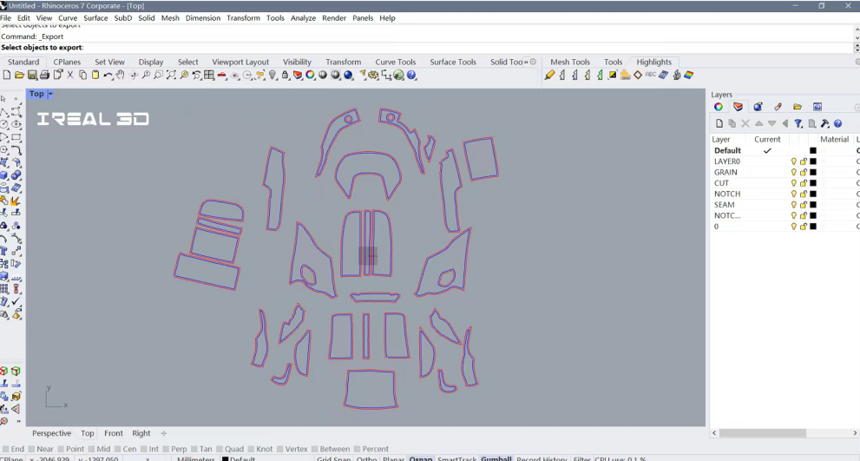Click the blue Help question mark toolbar icon
Image resolution: width=860 pixels, height=461 pixels.
411,75
